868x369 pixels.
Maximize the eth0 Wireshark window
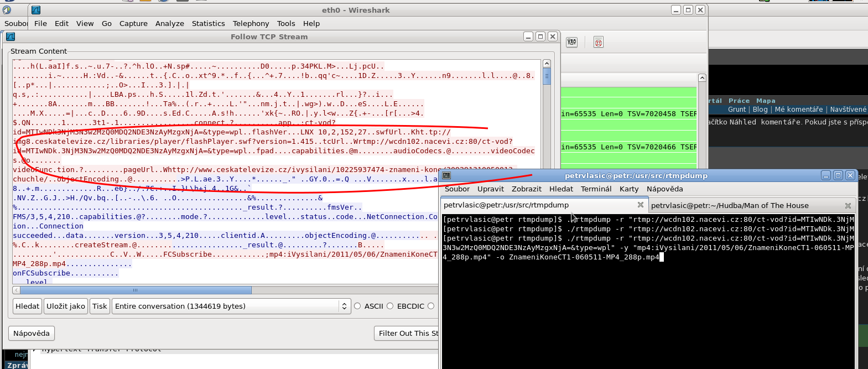coord(688,10)
